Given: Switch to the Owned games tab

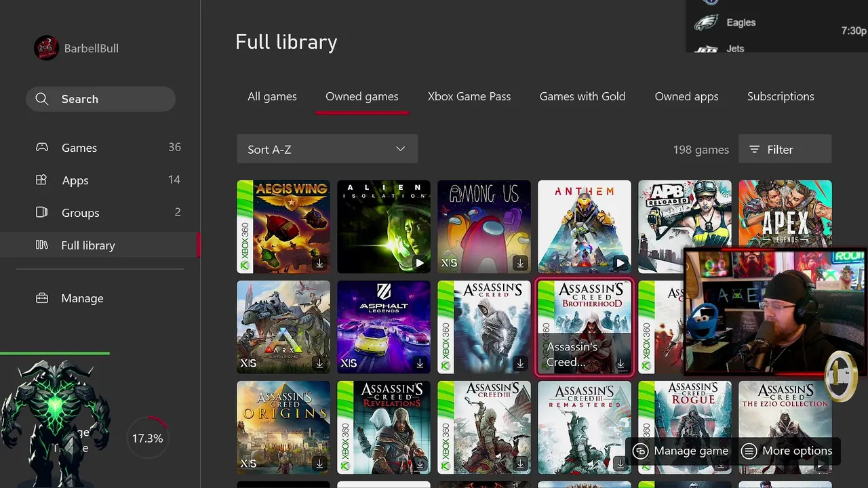Looking at the screenshot, I should click(x=362, y=96).
